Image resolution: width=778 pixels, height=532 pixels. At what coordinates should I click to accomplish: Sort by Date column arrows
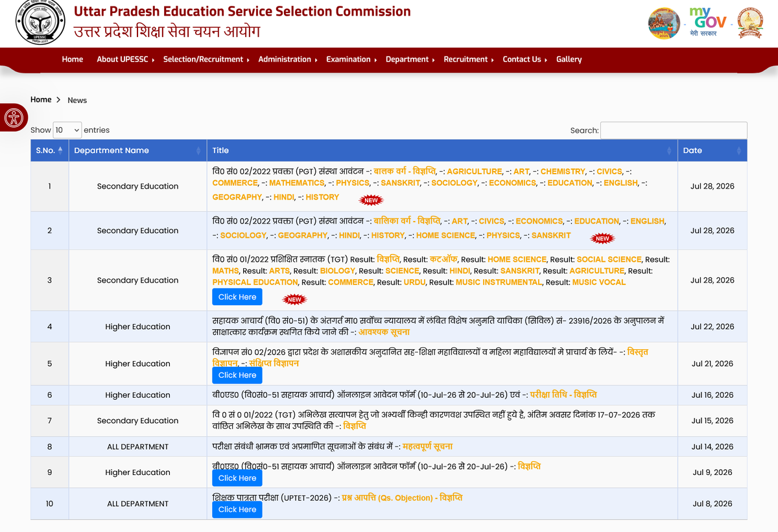(x=738, y=150)
